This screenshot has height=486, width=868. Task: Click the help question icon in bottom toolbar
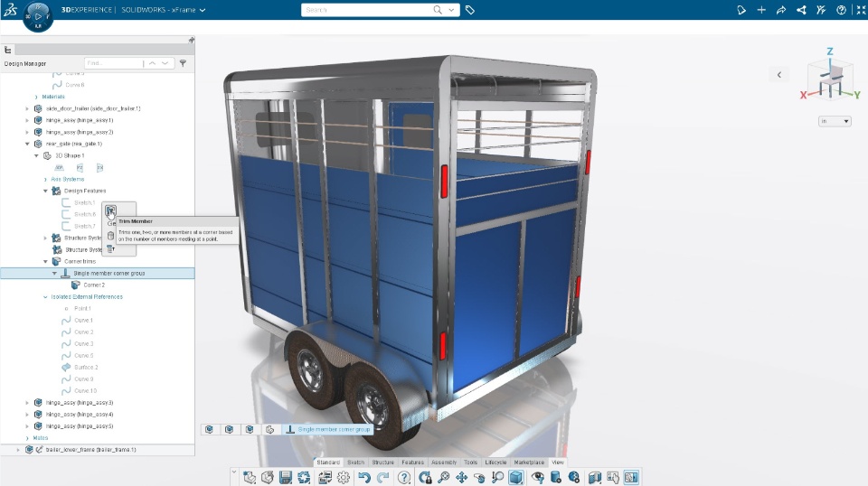tap(404, 477)
